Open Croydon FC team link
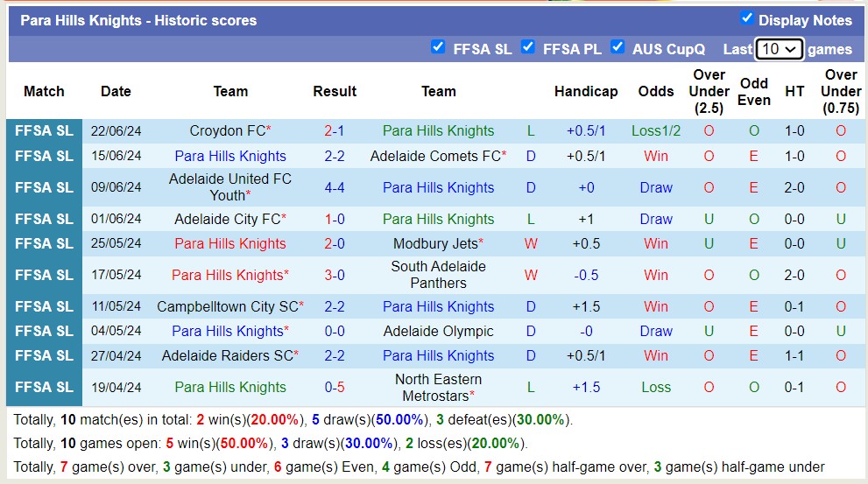This screenshot has width=868, height=484. pos(227,131)
